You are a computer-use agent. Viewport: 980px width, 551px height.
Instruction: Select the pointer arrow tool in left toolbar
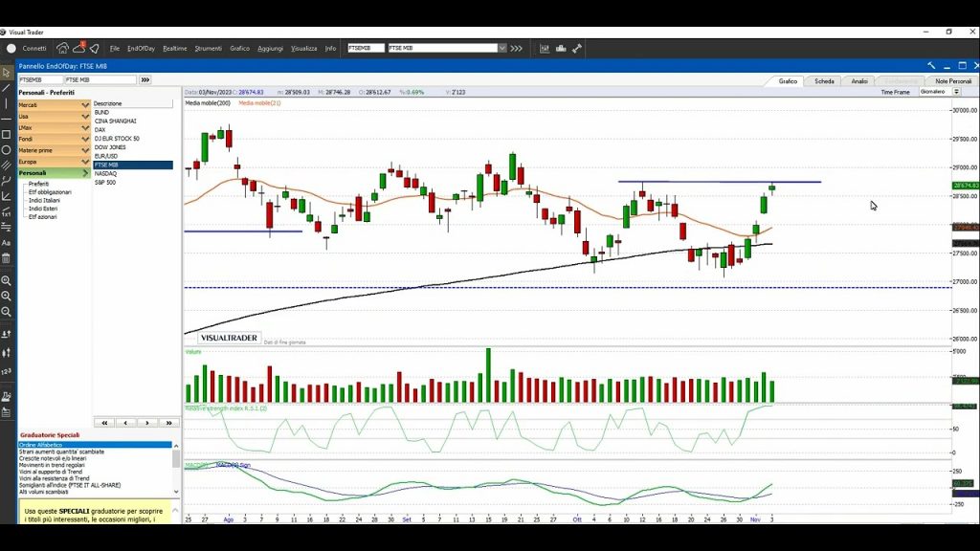6,73
